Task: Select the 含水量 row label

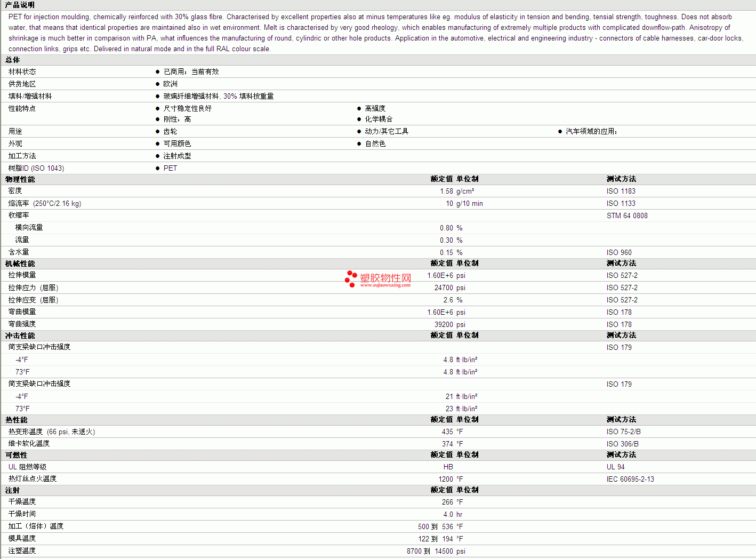Action: click(x=19, y=252)
